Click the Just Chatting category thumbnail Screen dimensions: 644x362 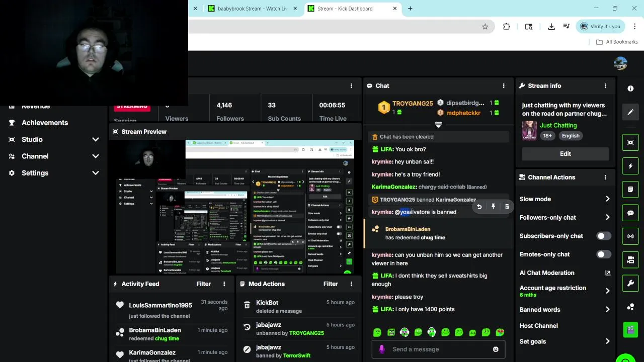[529, 131]
